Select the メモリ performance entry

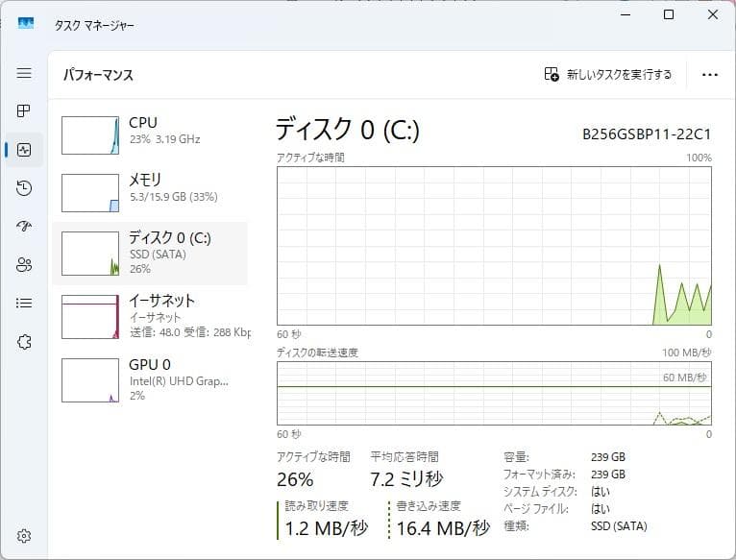[x=150, y=193]
